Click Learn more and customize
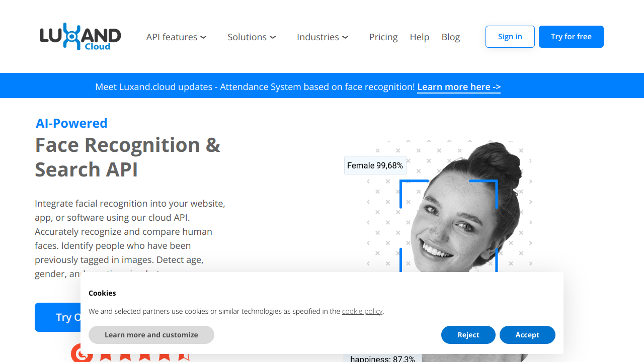The image size is (644, 362). click(151, 335)
